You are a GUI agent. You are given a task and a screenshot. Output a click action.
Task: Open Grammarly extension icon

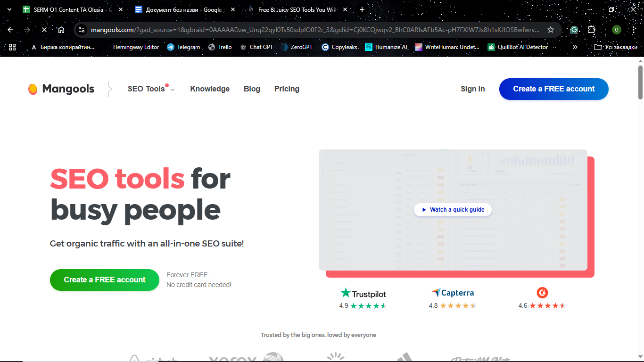pyautogui.click(x=574, y=30)
